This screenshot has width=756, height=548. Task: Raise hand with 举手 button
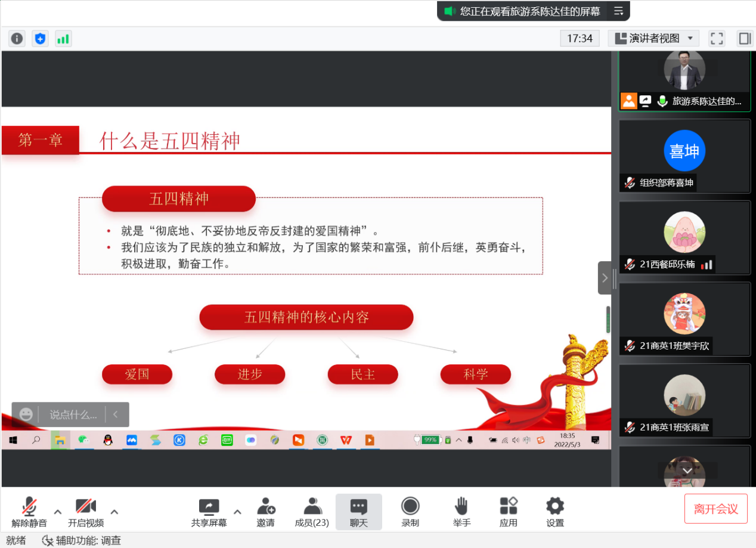point(461,512)
